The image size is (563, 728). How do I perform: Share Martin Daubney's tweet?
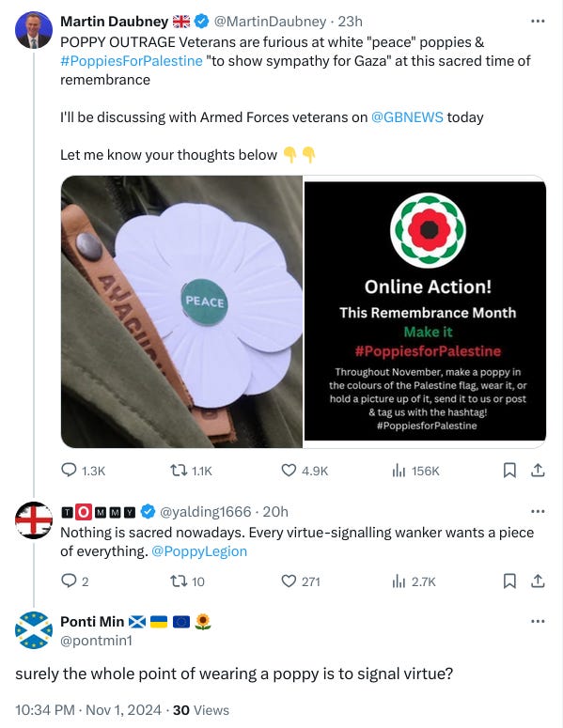click(x=538, y=471)
